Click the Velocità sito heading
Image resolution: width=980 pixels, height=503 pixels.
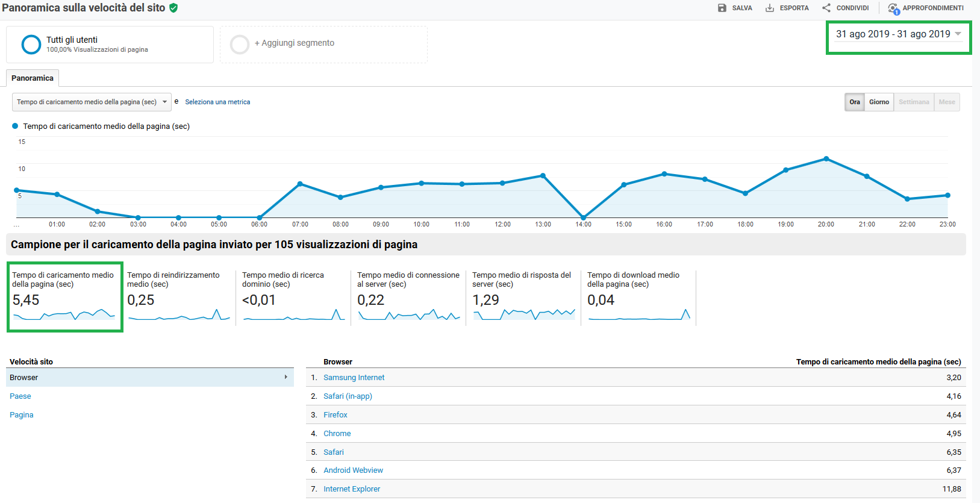[31, 361]
